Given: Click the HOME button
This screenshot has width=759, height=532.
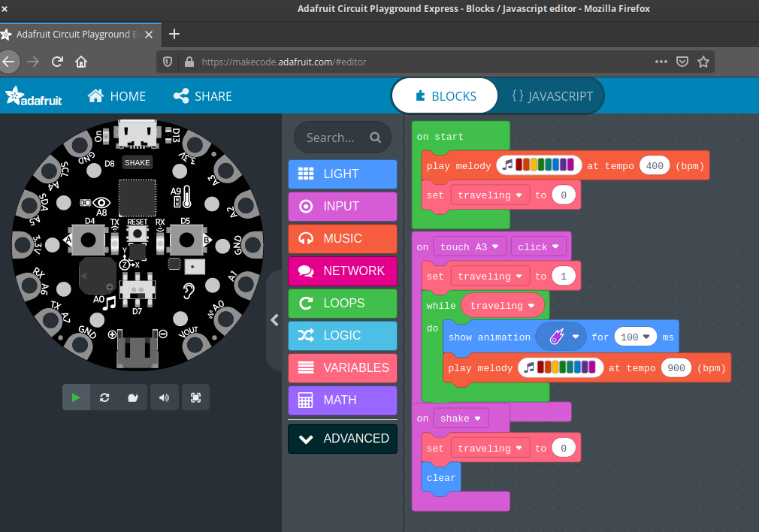Looking at the screenshot, I should pyautogui.click(x=116, y=96).
